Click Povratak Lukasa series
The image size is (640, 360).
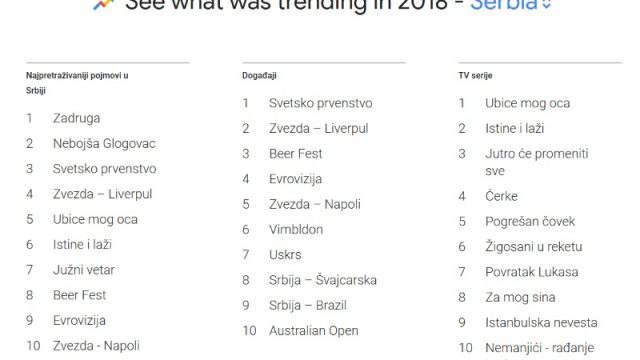coord(531,272)
